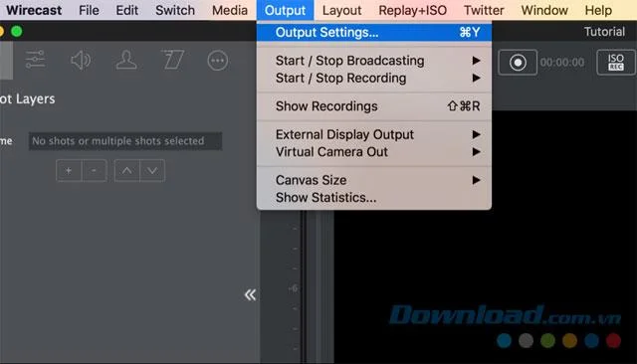Start recording with the record circle button
637x364 pixels.
[518, 63]
